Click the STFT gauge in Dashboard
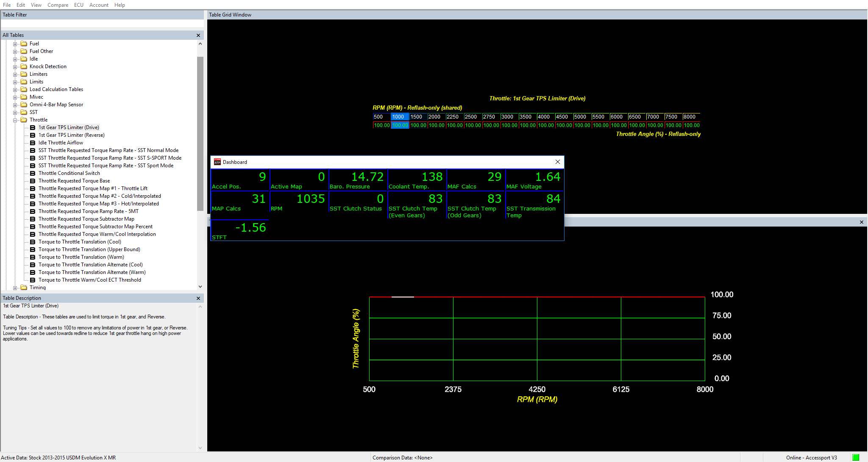868x462 pixels. 239,230
